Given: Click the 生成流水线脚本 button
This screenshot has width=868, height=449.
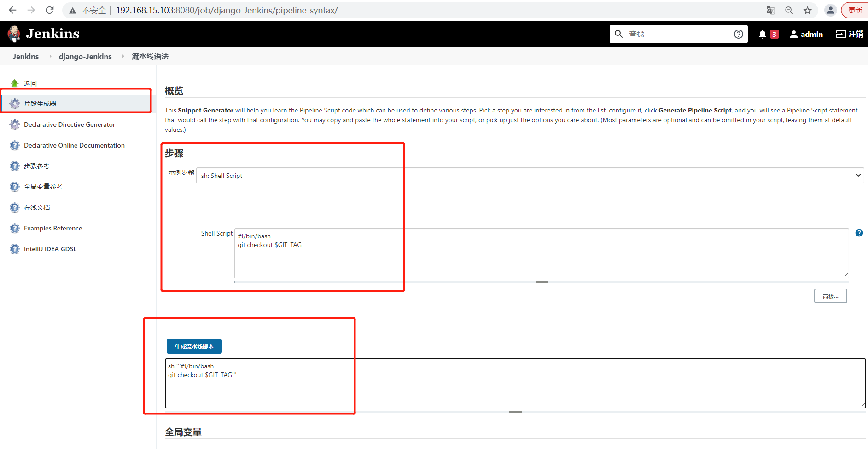Looking at the screenshot, I should pos(194,346).
